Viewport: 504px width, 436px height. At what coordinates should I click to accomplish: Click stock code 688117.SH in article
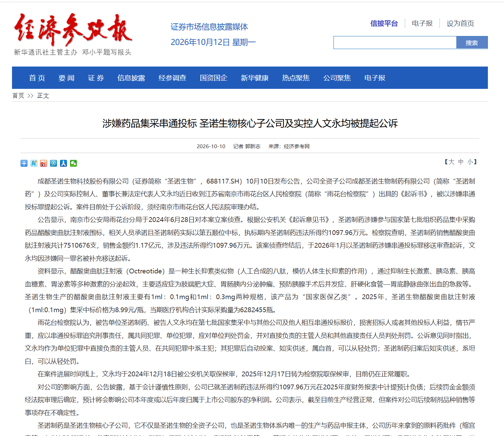click(x=223, y=181)
